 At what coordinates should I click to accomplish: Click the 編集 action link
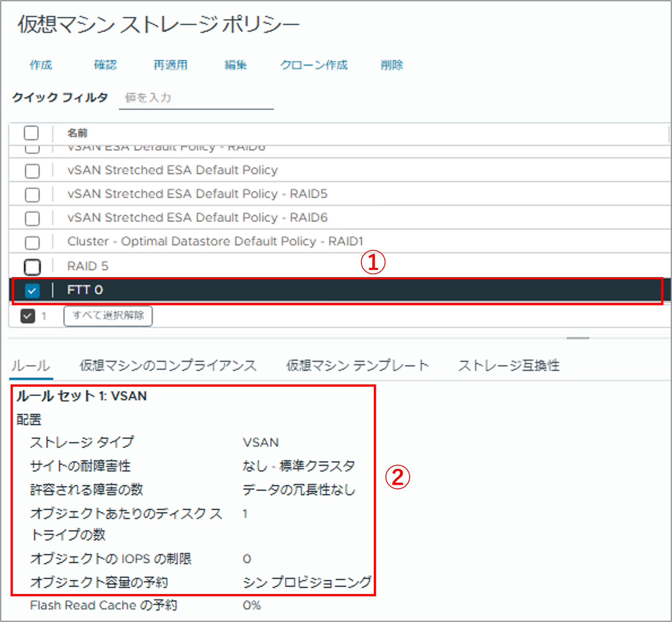pyautogui.click(x=235, y=65)
